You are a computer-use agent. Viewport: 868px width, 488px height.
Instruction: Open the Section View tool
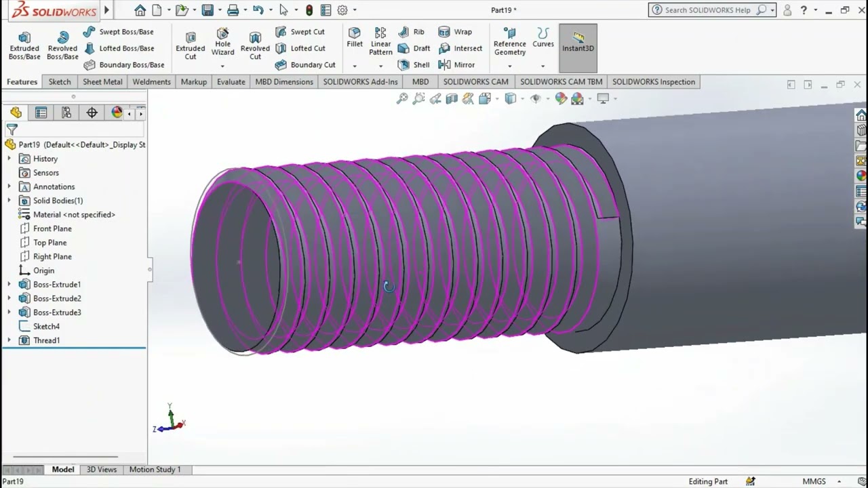(x=452, y=99)
